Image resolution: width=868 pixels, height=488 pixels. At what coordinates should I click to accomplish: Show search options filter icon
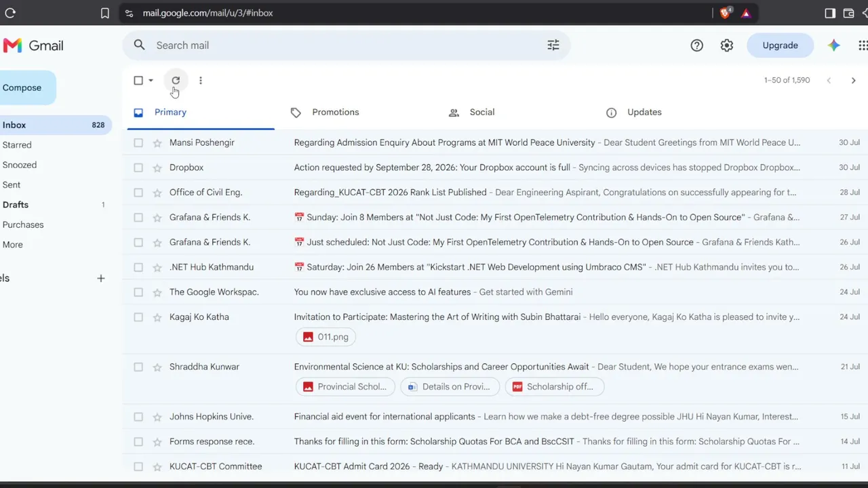point(553,45)
